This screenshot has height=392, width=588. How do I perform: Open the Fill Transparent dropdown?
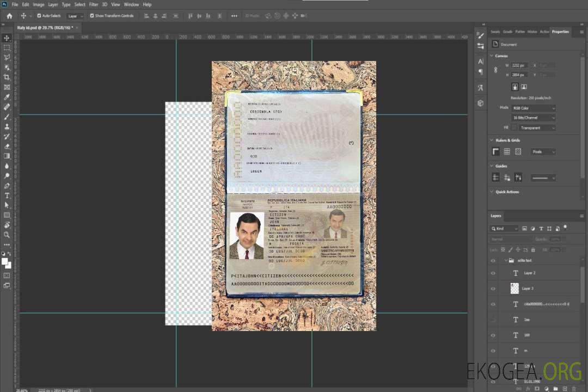(x=537, y=128)
